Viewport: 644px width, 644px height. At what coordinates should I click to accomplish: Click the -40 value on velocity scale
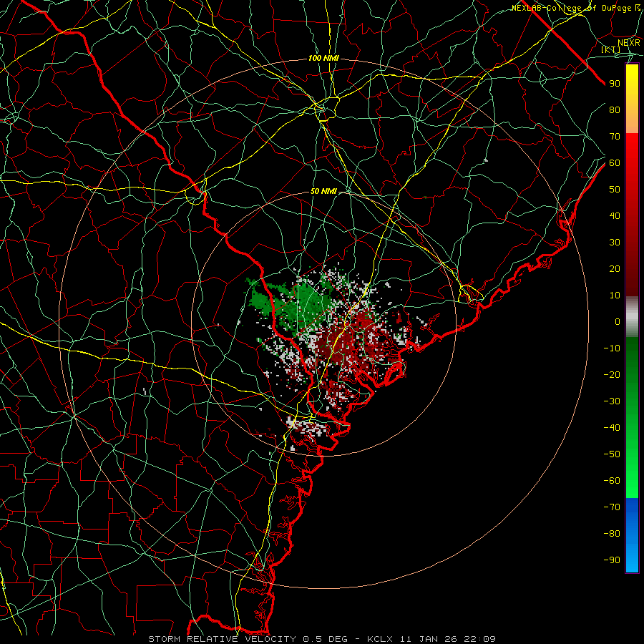click(612, 428)
